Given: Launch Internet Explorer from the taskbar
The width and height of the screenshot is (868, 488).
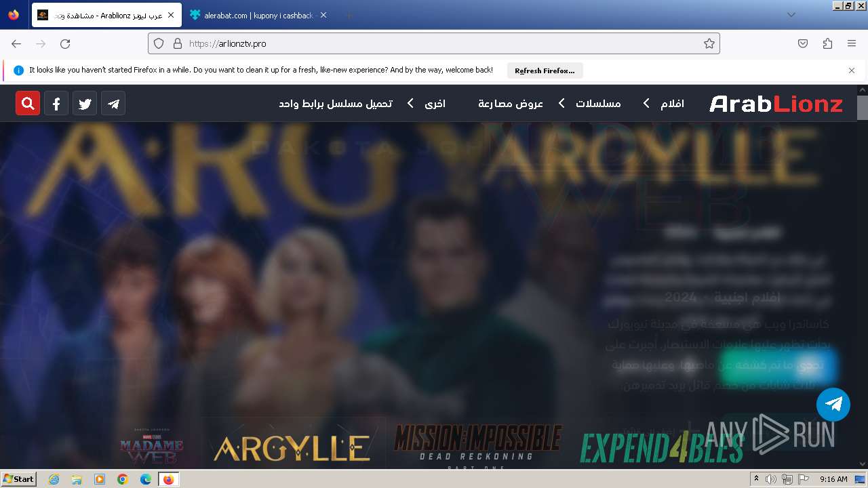Looking at the screenshot, I should [x=54, y=479].
